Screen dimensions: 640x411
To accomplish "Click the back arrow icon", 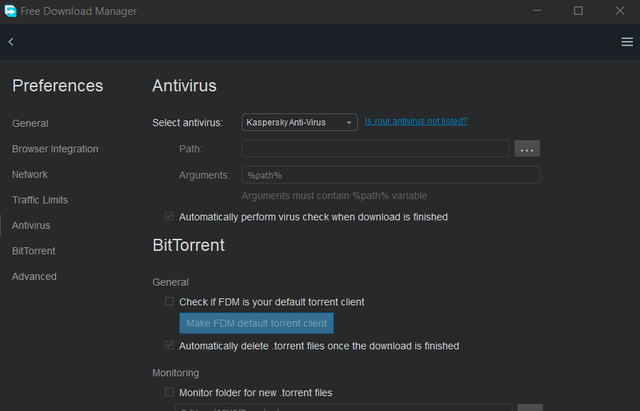I will click(11, 42).
